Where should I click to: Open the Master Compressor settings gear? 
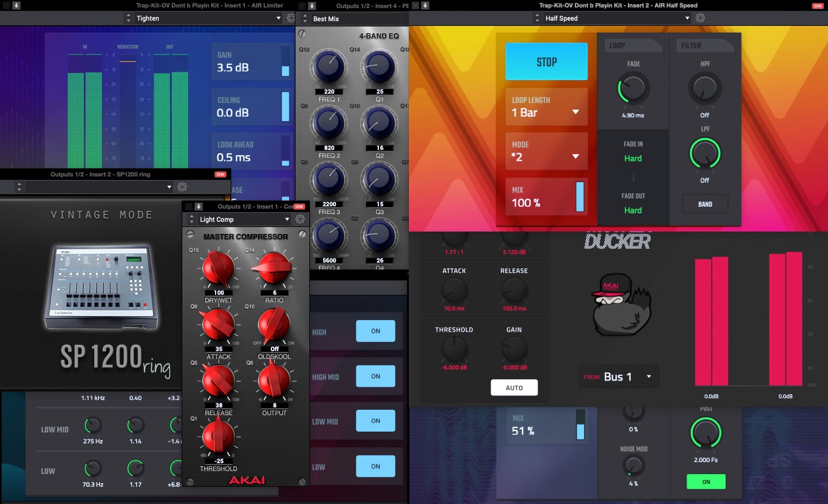click(300, 219)
